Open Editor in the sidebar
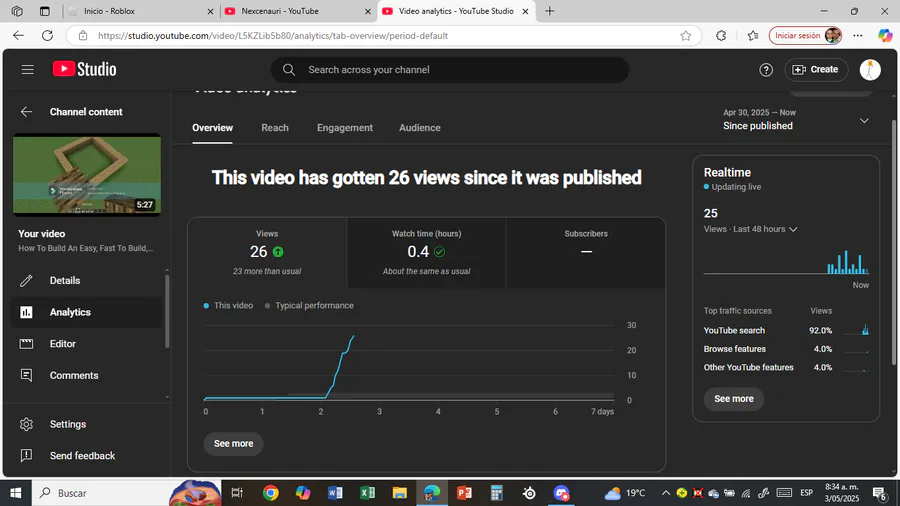Viewport: 900px width, 506px height. point(87,344)
